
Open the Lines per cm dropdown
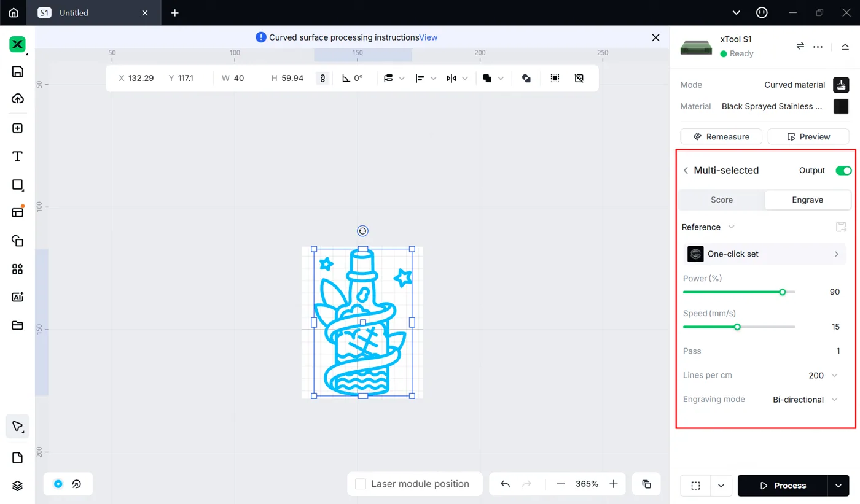(823, 375)
